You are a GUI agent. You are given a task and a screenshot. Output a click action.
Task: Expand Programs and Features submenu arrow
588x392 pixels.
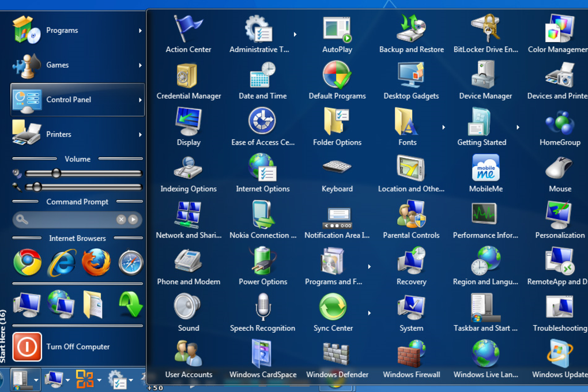coord(370,266)
